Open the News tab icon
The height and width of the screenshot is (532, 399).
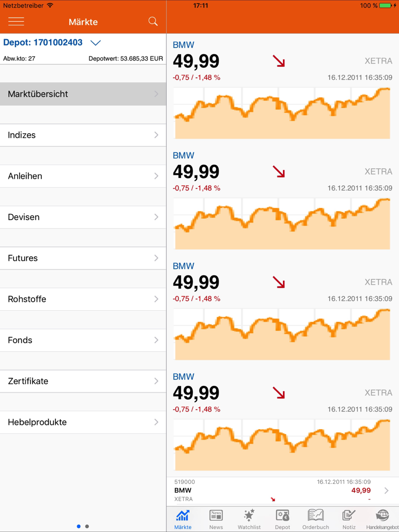pos(216,516)
